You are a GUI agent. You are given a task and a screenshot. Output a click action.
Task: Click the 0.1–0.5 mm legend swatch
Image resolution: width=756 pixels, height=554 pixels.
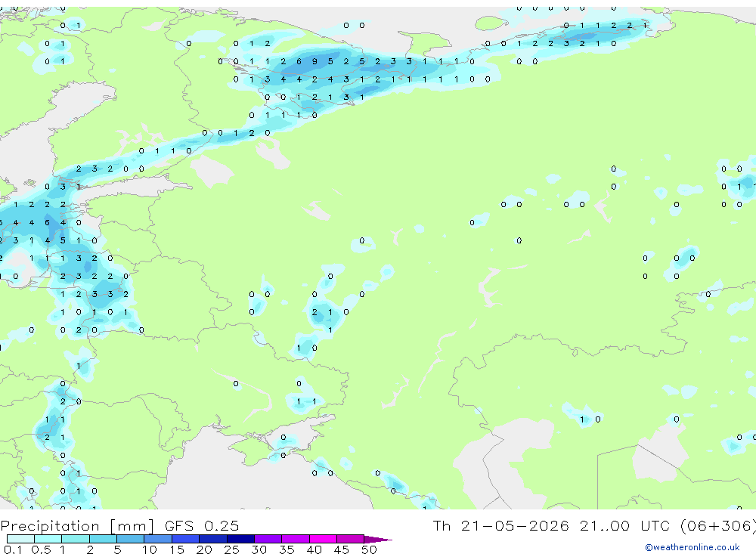(20, 539)
